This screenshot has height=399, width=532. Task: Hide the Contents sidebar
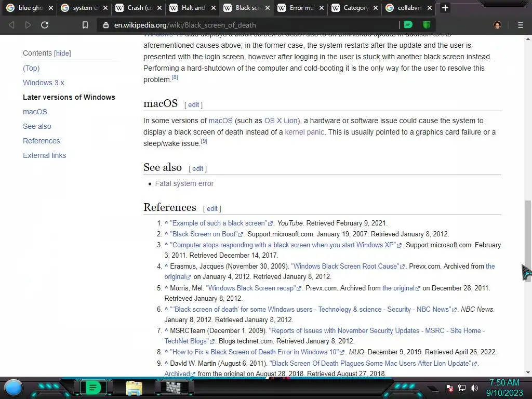[x=62, y=54]
